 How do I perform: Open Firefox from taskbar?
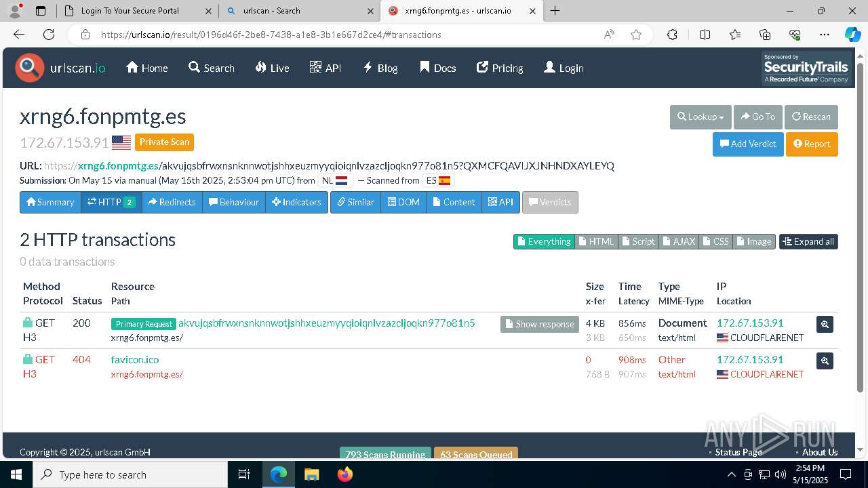point(345,474)
